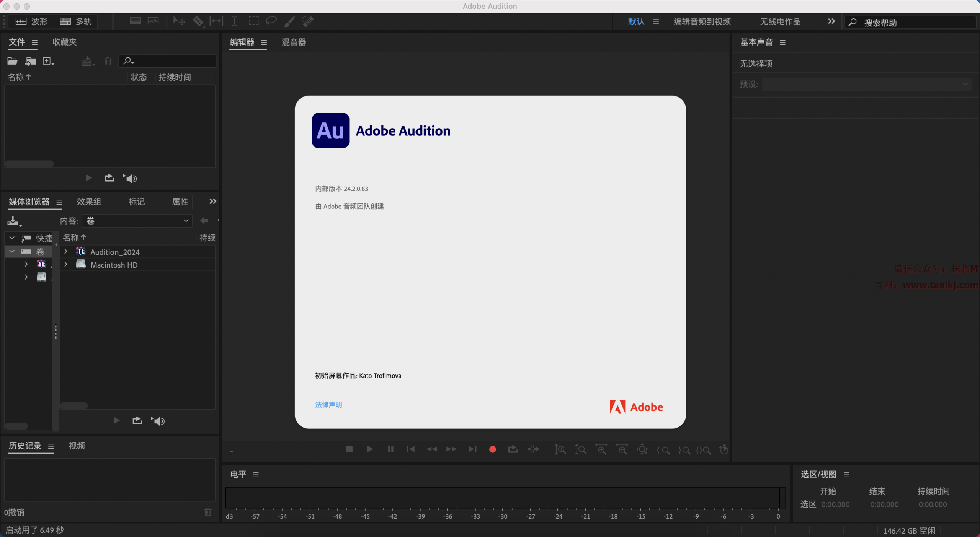Screen dimensions: 980x537
Task: Open the 预设 dropdown in 基本声音
Action: (867, 84)
